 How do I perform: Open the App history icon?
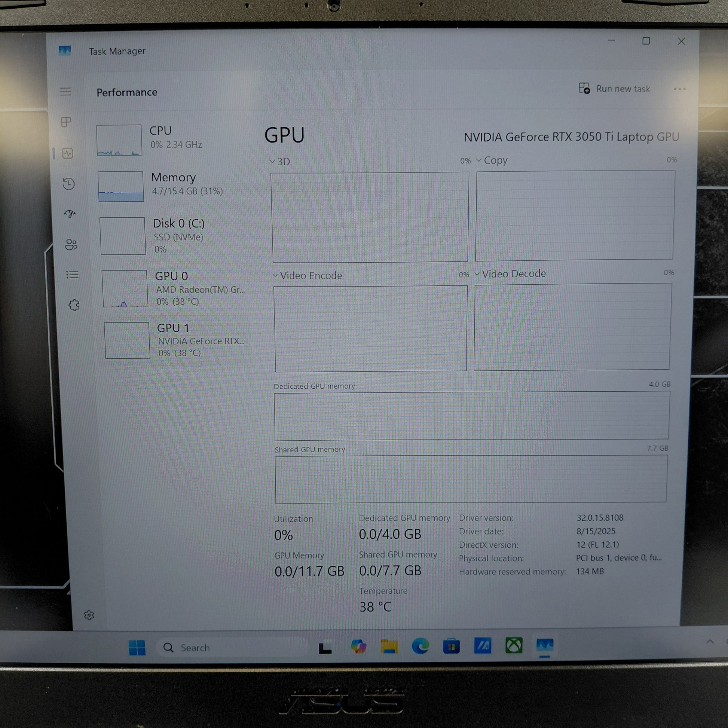[68, 184]
